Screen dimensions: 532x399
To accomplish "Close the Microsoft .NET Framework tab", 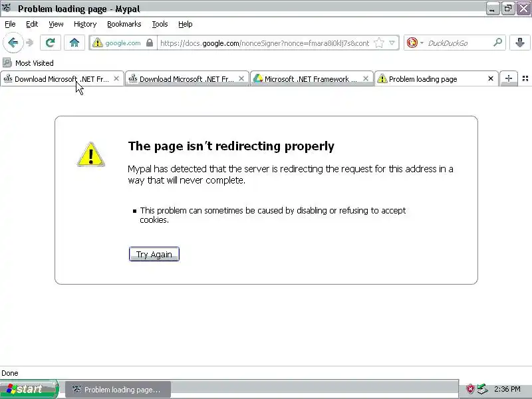I will [365, 78].
